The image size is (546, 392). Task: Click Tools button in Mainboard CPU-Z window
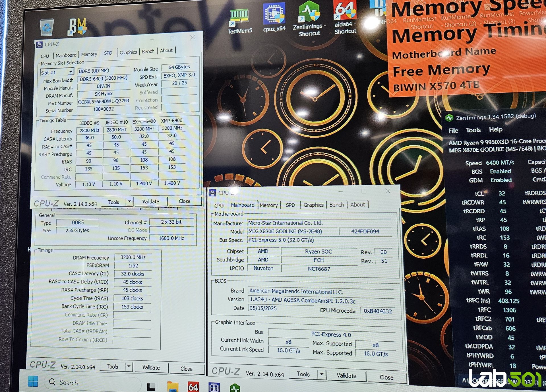click(x=303, y=374)
